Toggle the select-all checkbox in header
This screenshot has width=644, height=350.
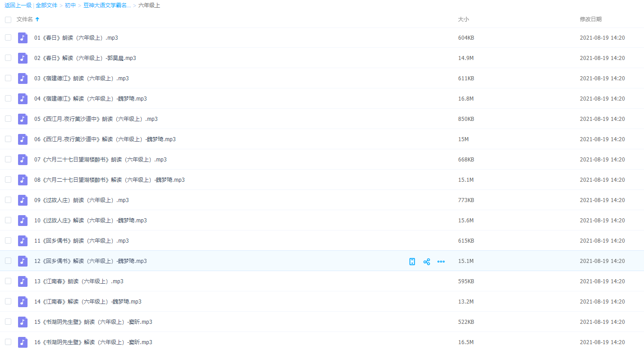coord(8,19)
